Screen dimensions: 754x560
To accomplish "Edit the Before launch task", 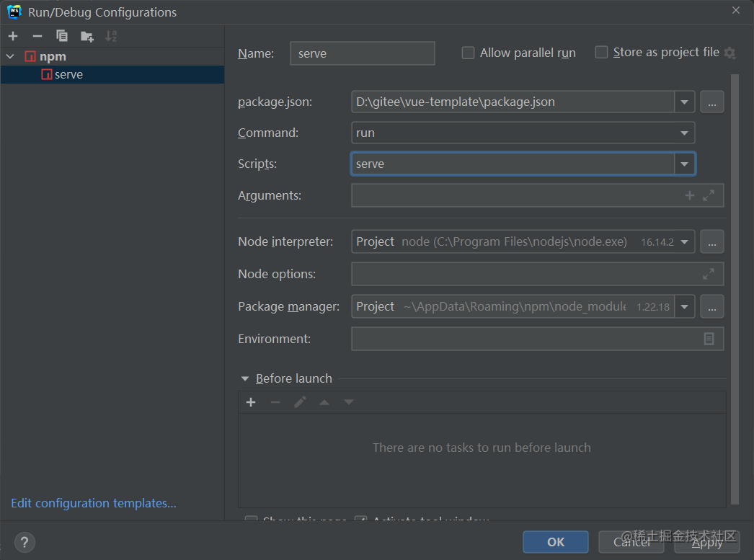I will [x=300, y=402].
